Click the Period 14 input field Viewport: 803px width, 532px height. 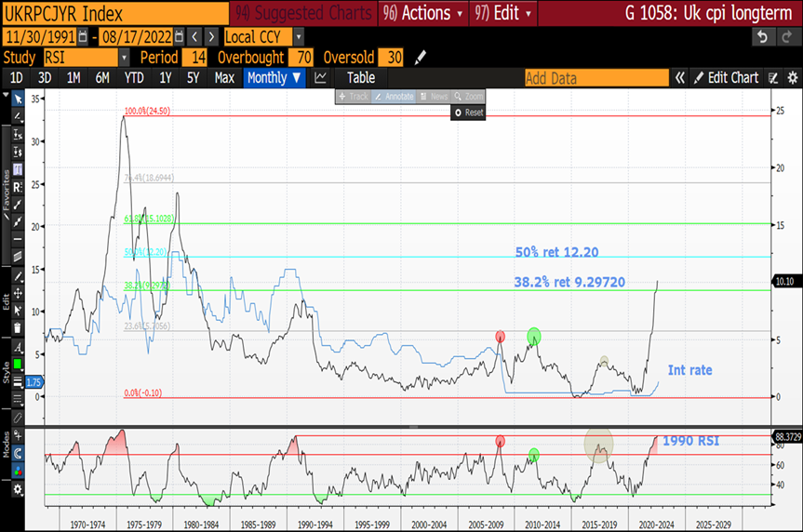pyautogui.click(x=194, y=58)
